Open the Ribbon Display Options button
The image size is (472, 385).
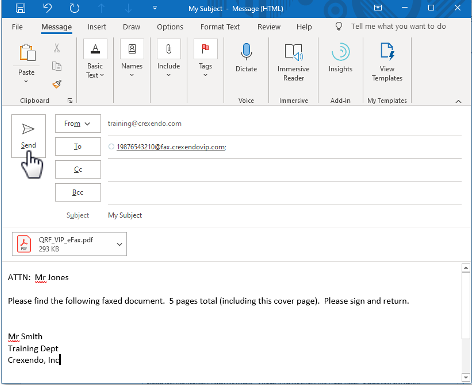[378, 8]
